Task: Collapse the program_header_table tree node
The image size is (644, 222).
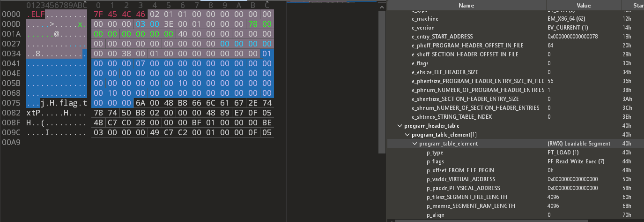Action: click(400, 126)
